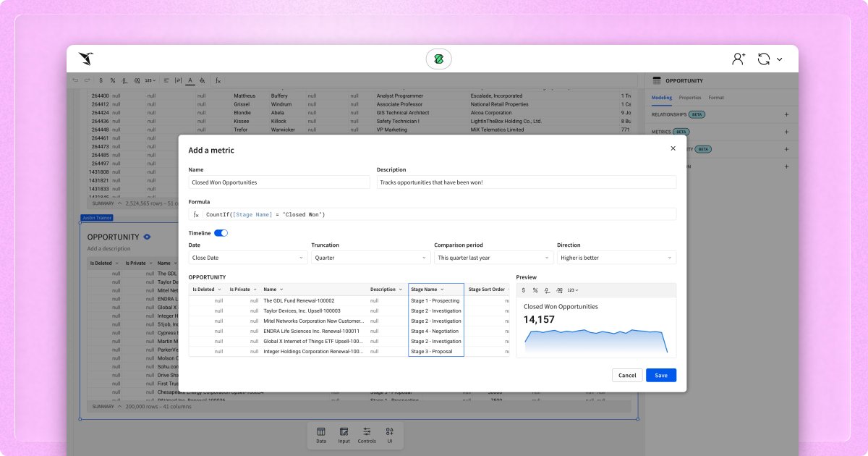
Task: Select 'Stage 4 - Negotiation' cell
Action: click(x=436, y=331)
